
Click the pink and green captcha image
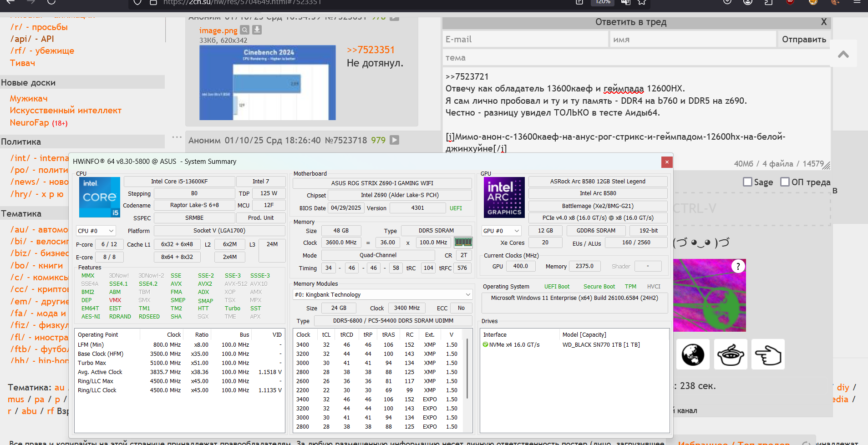(x=710, y=295)
